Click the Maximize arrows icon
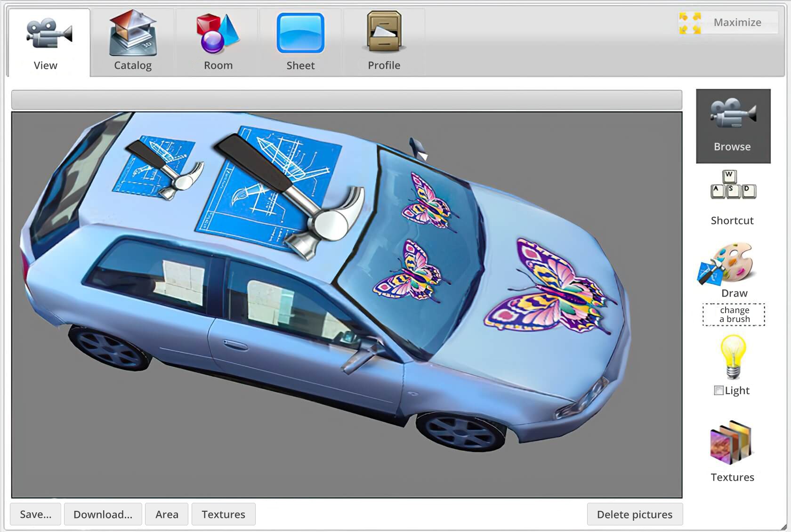The width and height of the screenshot is (791, 532). tap(689, 22)
